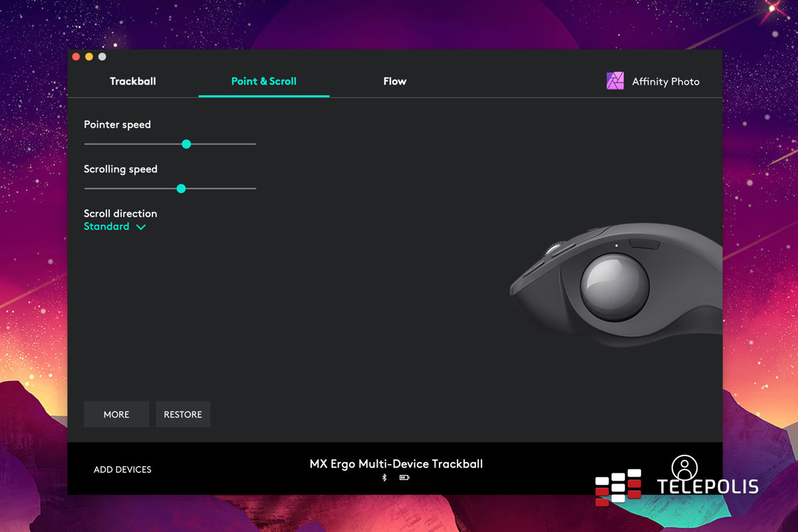Click the Scrolling speed slider handle
The height and width of the screenshot is (532, 798).
coord(181,189)
